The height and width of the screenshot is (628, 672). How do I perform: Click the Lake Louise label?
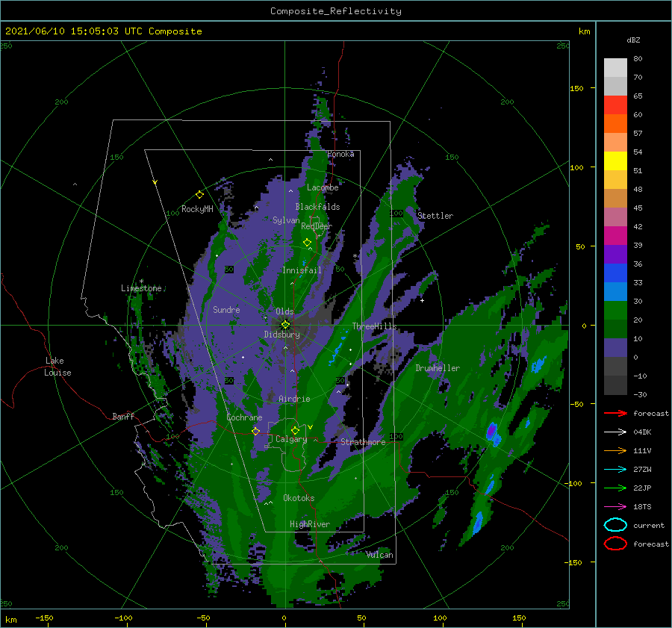[58, 367]
